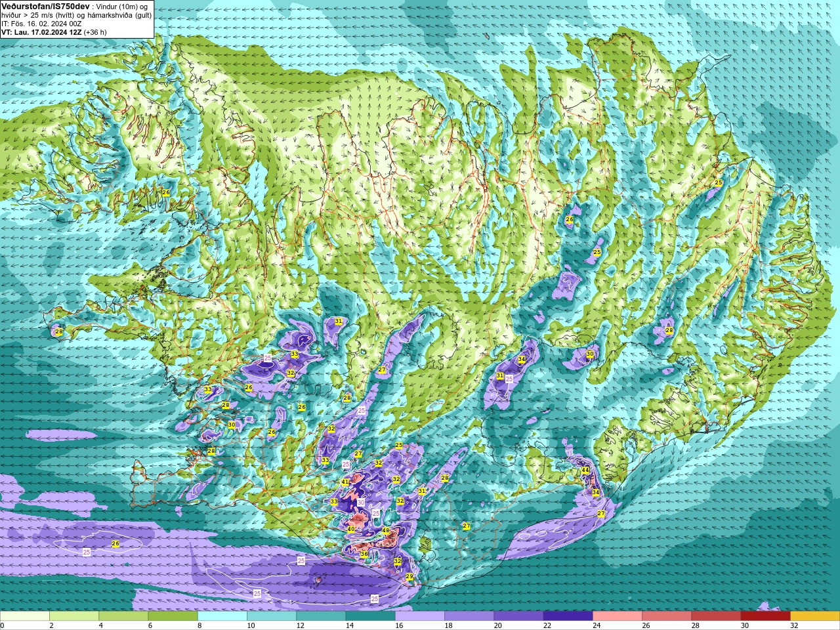This screenshot has height=630, width=840.
Task: Click the pale yellow 0–2 m/s legend swatch
Action: pos(25,616)
